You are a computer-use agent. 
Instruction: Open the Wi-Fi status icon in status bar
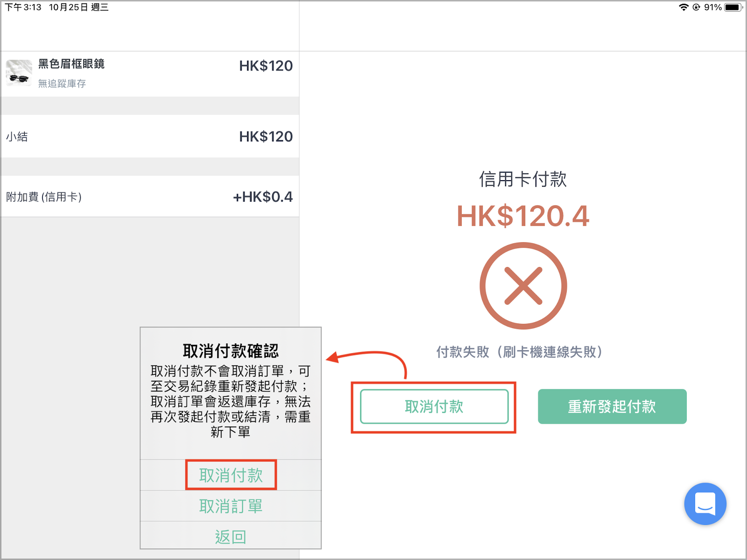click(x=684, y=7)
